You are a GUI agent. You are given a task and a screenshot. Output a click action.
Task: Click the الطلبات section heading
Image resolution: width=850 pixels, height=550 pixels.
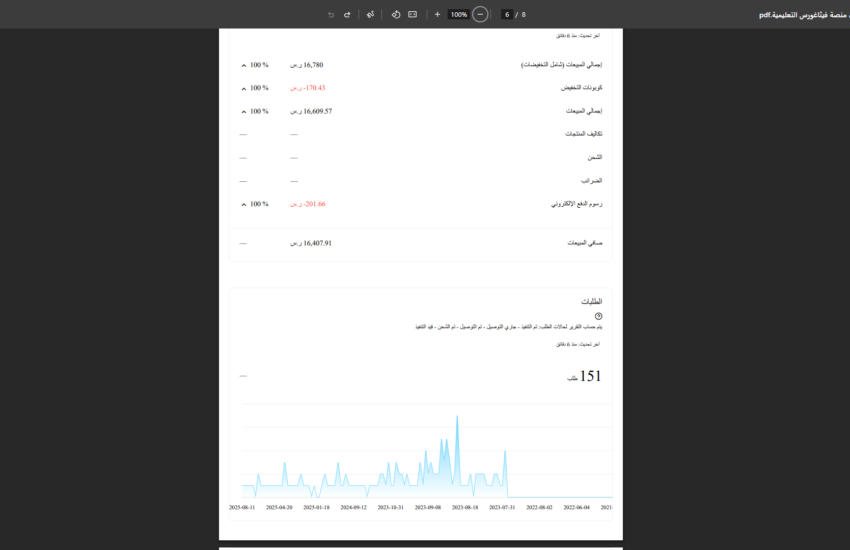pyautogui.click(x=591, y=301)
